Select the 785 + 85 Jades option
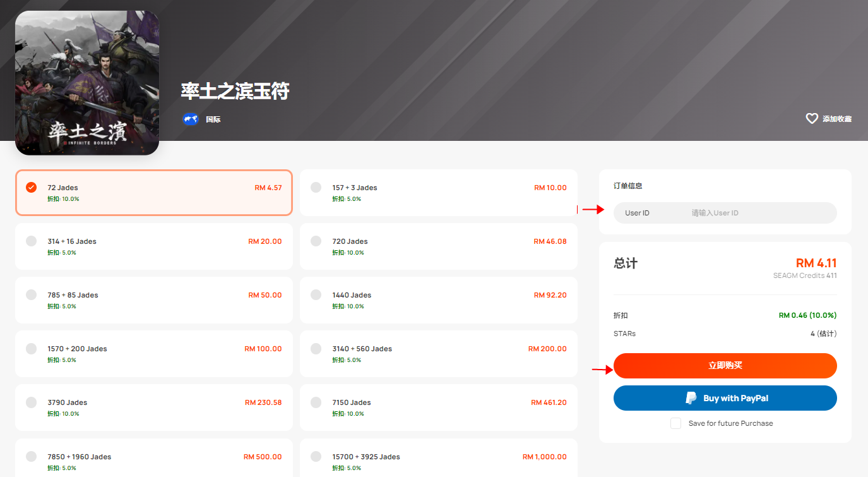 tap(154, 300)
